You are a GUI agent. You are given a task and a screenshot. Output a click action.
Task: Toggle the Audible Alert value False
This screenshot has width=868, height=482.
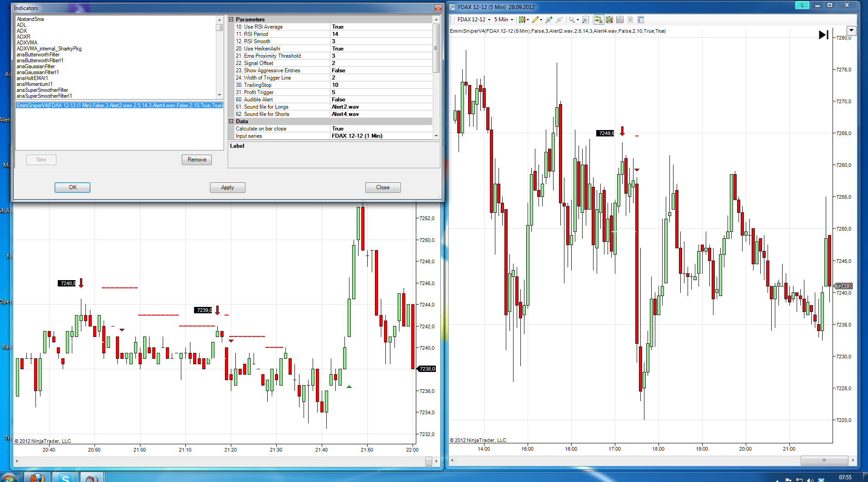pyautogui.click(x=381, y=100)
